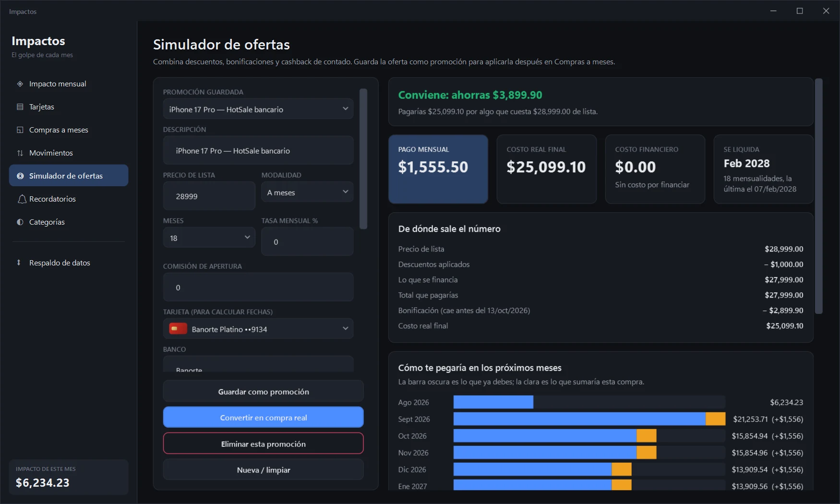Click the Bonificación row amount $2,899.90
The height and width of the screenshot is (504, 840).
tap(783, 311)
